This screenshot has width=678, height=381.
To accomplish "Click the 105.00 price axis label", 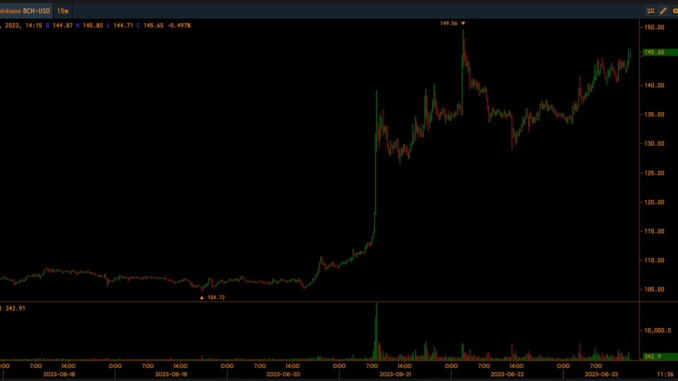I will (654, 289).
